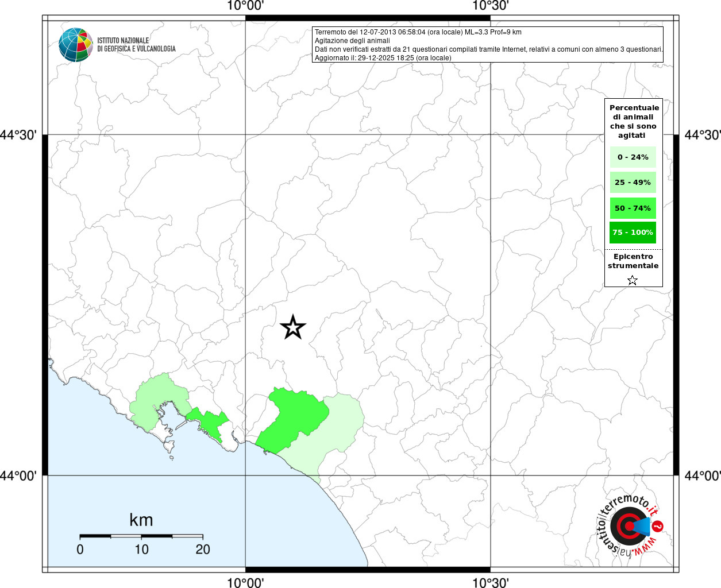Click the Istituto Nazionale di Geofisica text

coord(136,45)
